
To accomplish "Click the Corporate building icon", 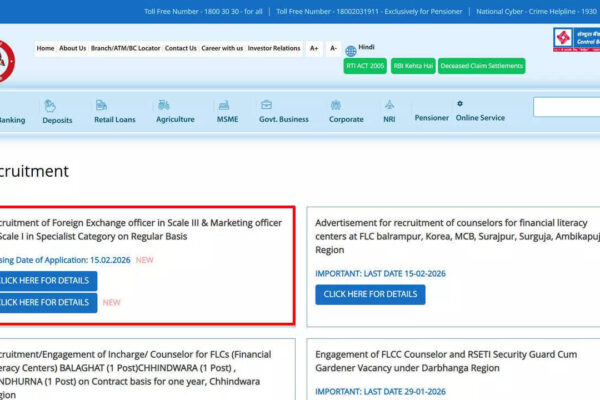I will pyautogui.click(x=336, y=104).
